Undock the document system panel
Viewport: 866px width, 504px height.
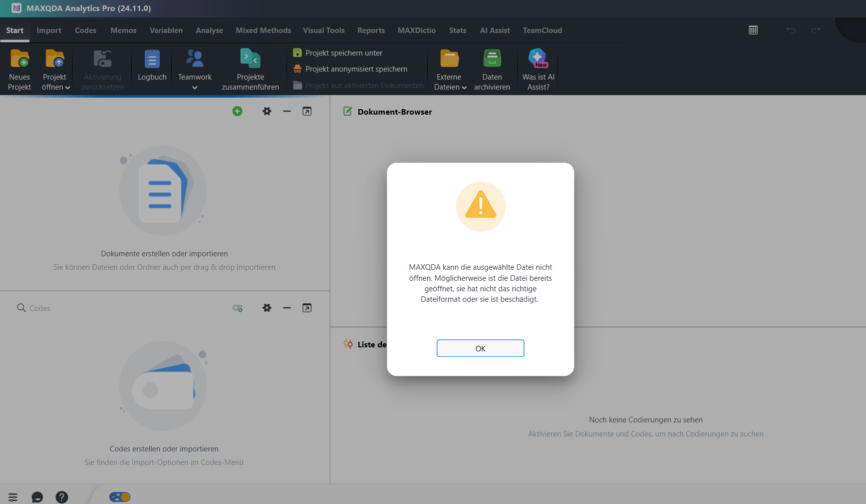[307, 111]
